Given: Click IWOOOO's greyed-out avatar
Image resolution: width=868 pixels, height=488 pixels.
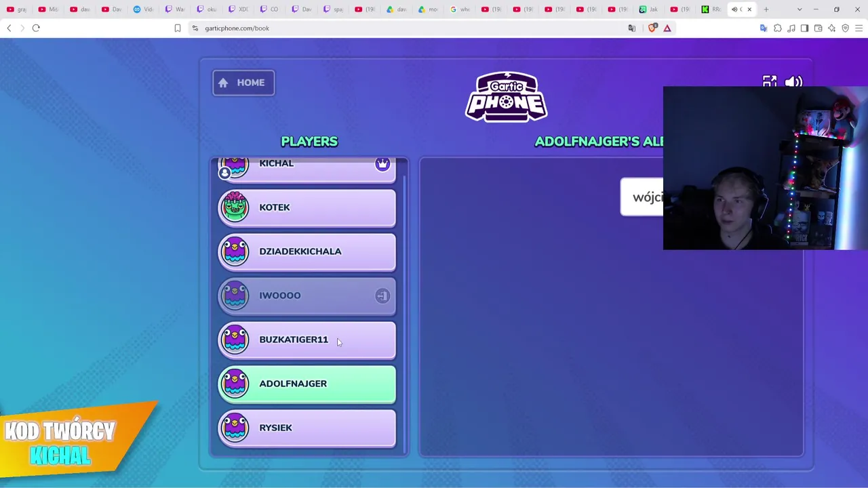Looking at the screenshot, I should pyautogui.click(x=235, y=296).
